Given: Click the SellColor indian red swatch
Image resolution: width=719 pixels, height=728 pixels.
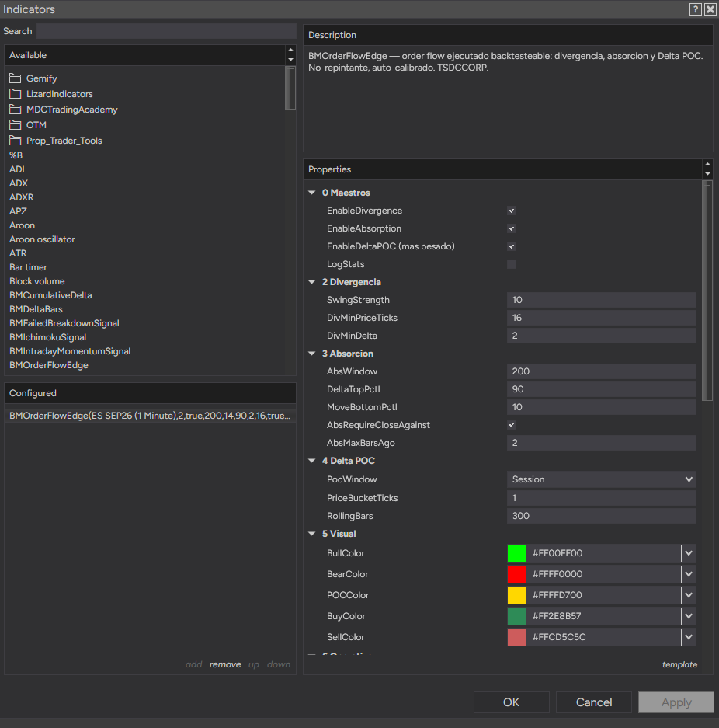Looking at the screenshot, I should pyautogui.click(x=517, y=637).
